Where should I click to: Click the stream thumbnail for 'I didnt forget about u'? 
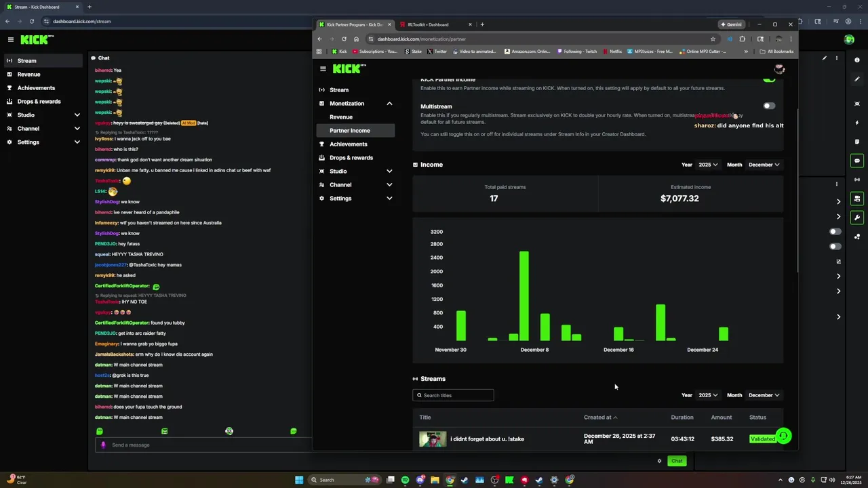point(433,439)
